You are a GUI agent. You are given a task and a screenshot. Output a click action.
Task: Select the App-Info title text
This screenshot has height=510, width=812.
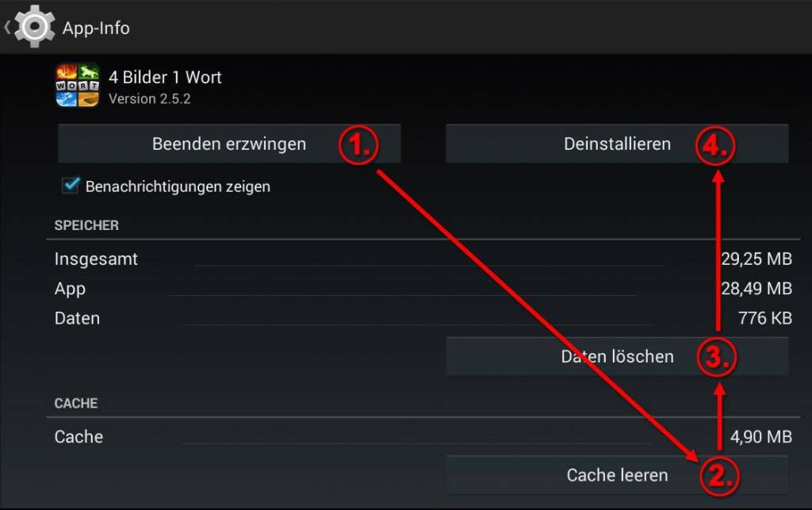pyautogui.click(x=96, y=28)
